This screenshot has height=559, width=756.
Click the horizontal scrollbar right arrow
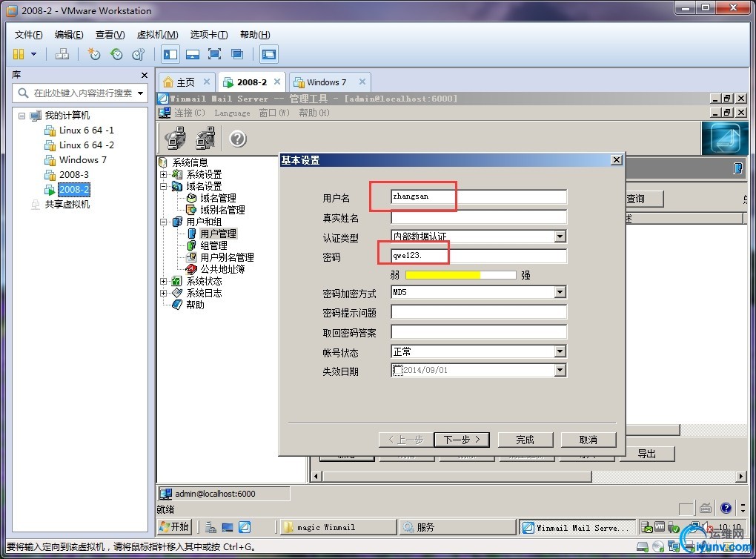pos(741,477)
